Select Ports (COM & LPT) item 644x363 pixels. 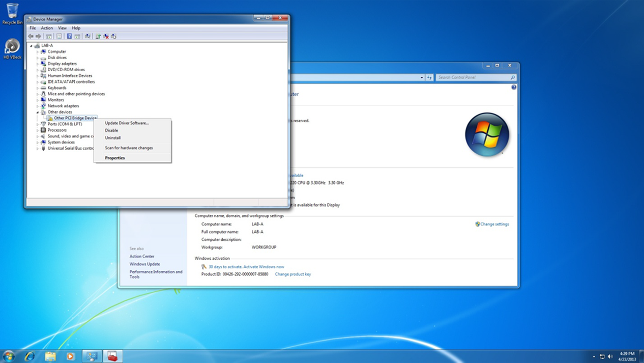(x=65, y=124)
